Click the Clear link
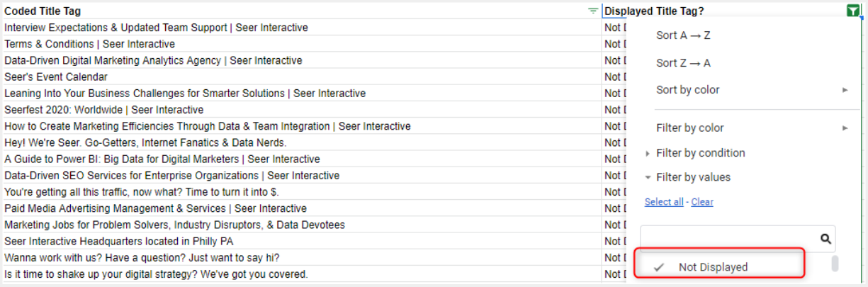868x287 pixels. click(702, 202)
